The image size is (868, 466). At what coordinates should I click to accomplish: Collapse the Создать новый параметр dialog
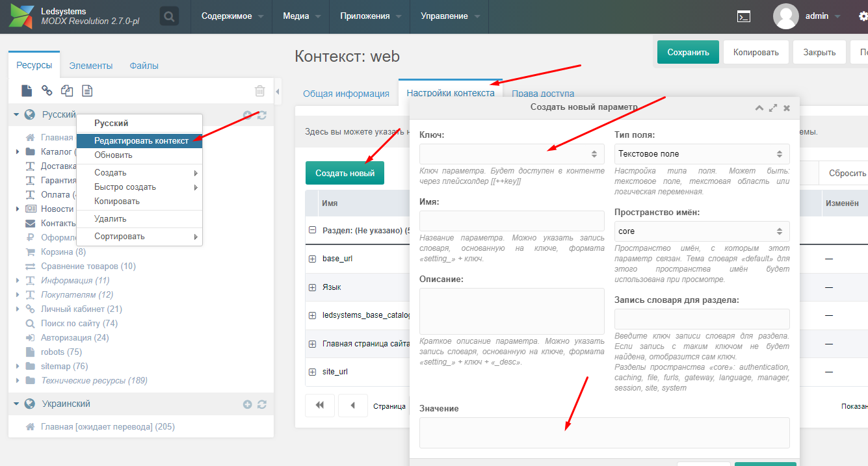click(x=759, y=108)
